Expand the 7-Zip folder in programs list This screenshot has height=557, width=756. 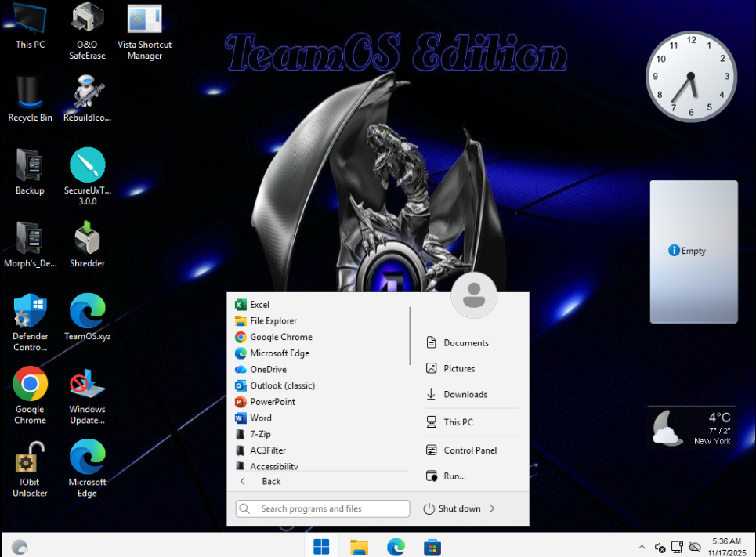(x=260, y=434)
